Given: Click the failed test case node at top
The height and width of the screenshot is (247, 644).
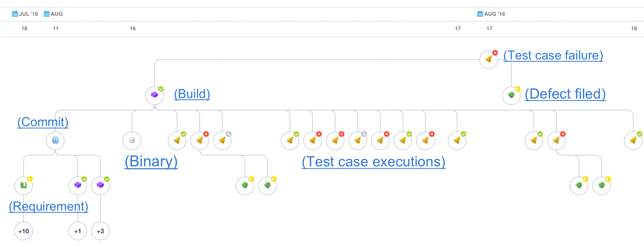Looking at the screenshot, I should (489, 59).
